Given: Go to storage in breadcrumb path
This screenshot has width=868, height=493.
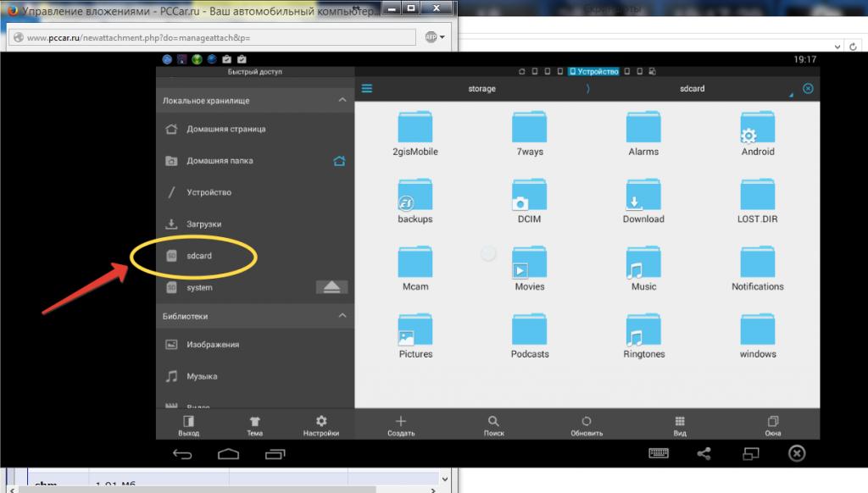Looking at the screenshot, I should tap(481, 89).
